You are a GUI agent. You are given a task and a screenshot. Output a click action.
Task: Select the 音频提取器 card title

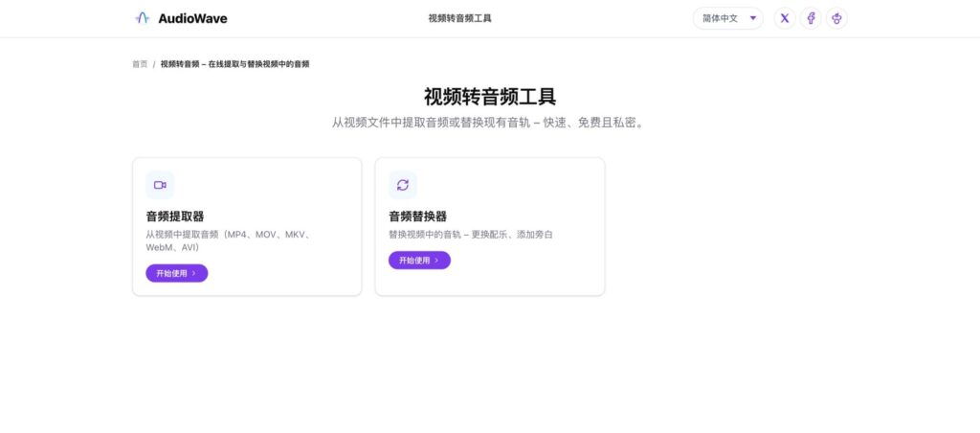point(175,216)
